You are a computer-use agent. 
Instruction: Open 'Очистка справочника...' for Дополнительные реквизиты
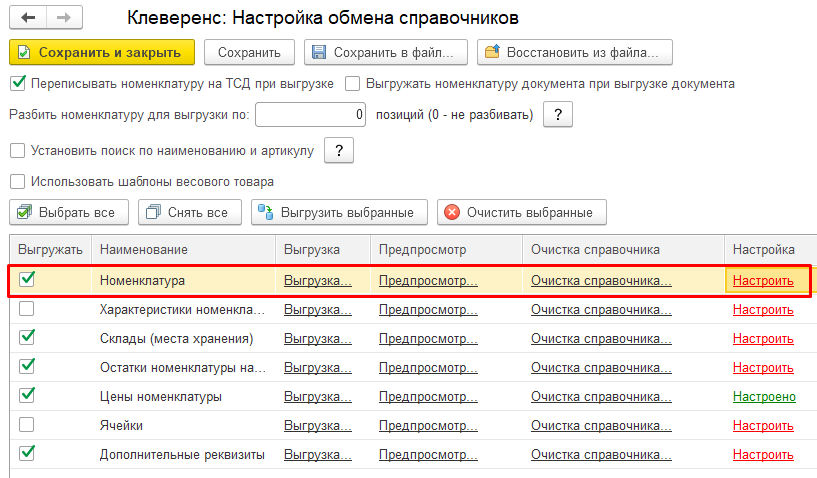point(601,455)
